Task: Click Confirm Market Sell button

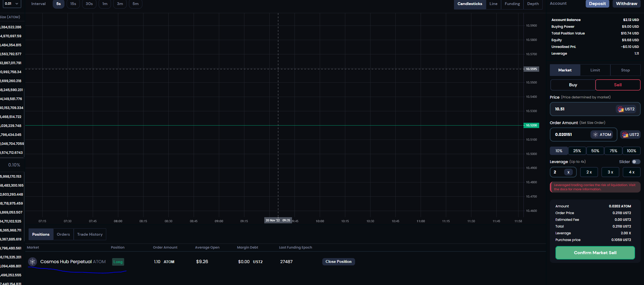Action: tap(595, 253)
